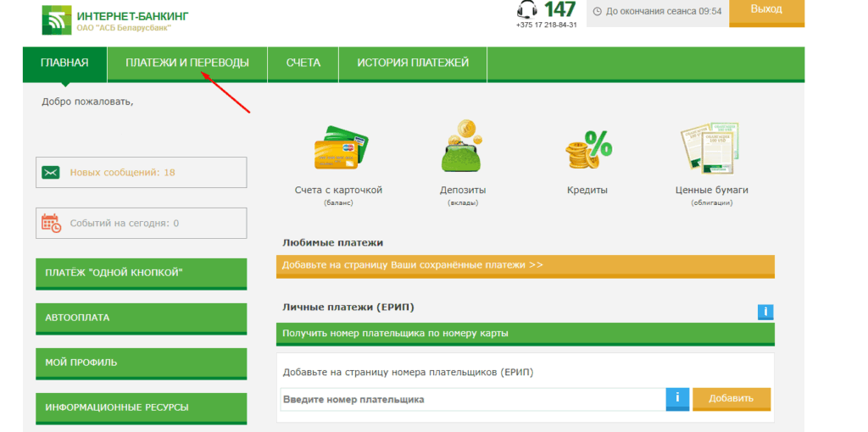This screenshot has width=868, height=432.
Task: Click the info icon beside Личные платежи
Action: 765,312
